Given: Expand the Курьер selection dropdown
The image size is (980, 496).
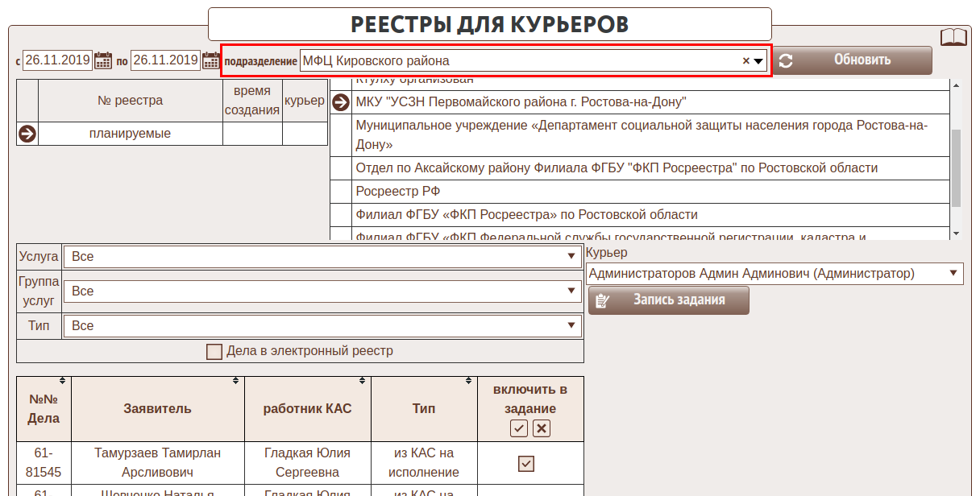Looking at the screenshot, I should click(x=953, y=274).
